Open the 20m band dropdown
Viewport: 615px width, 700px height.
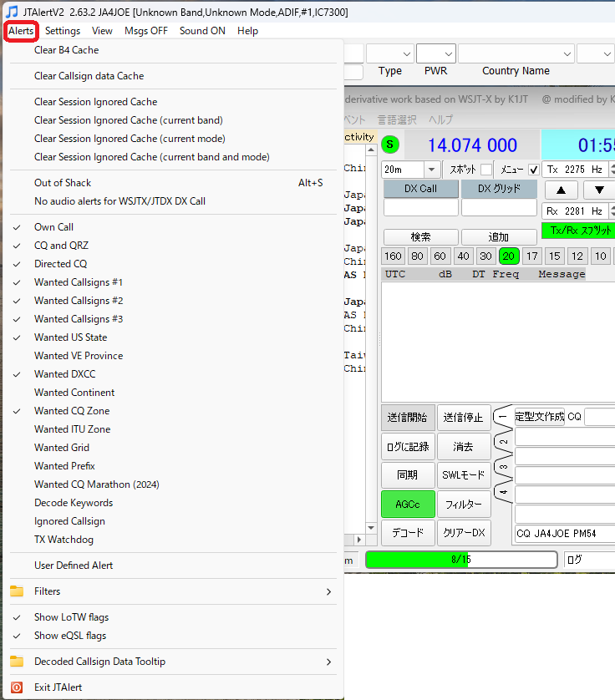pos(431,170)
